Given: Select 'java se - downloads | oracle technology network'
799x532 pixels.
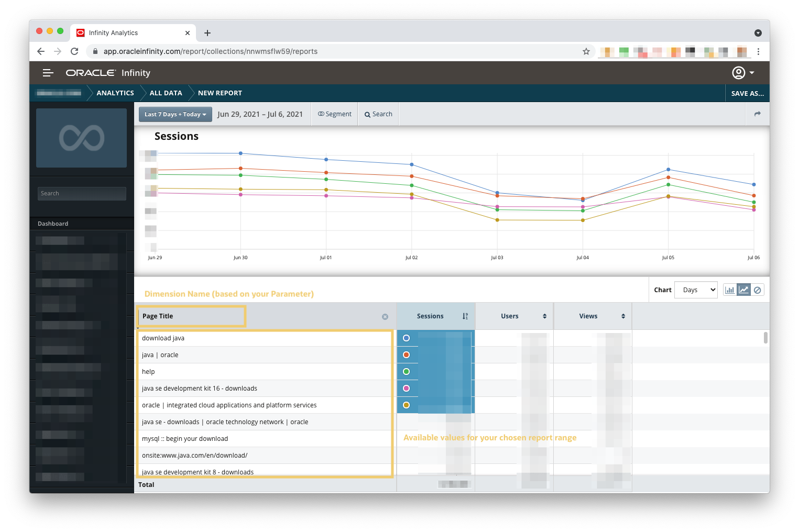Looking at the screenshot, I should click(x=265, y=422).
